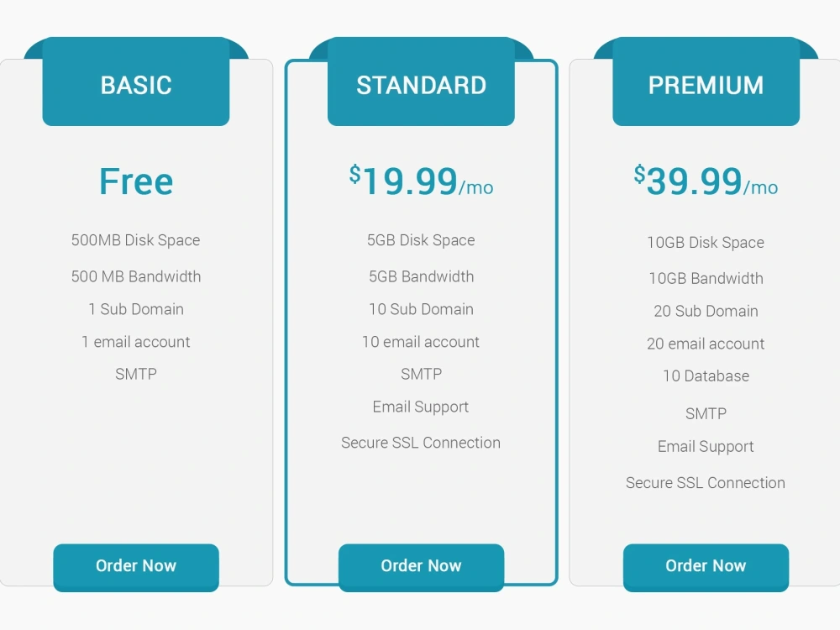Click the 20 email account line

point(706,344)
